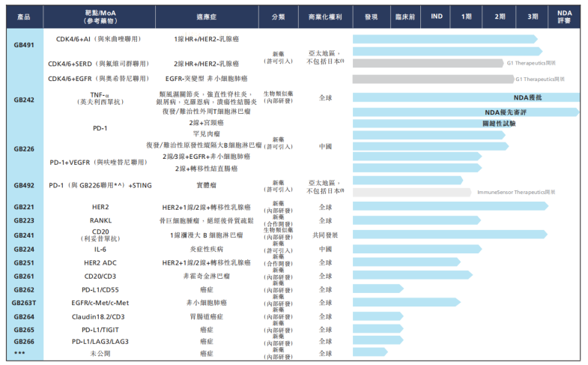Click the ImmuneSensor Therapeutics開展 note

coord(516,192)
